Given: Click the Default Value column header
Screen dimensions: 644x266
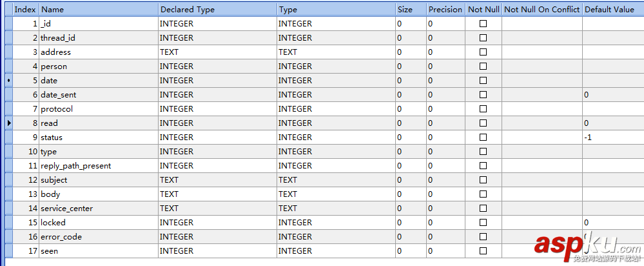Looking at the screenshot, I should point(612,10).
